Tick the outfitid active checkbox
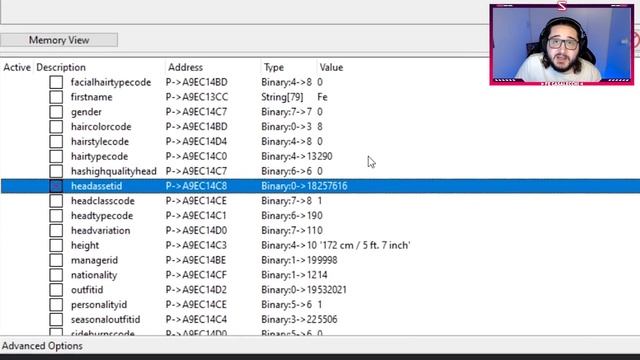Screen dimensions: 640x360 pyautogui.click(x=56, y=290)
